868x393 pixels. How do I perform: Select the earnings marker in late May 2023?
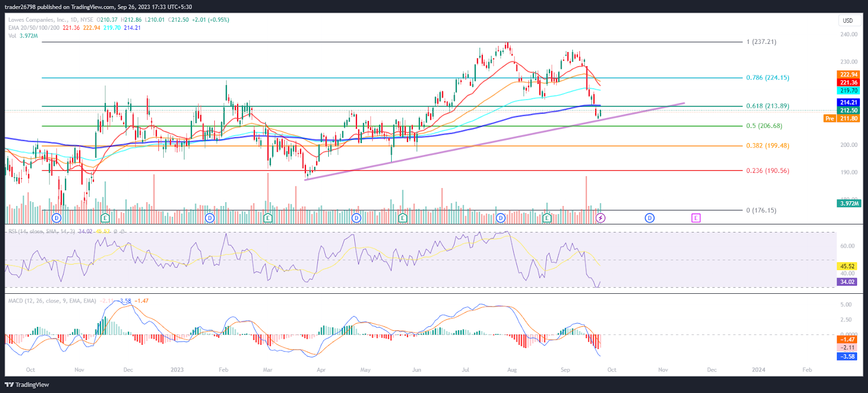(x=403, y=218)
